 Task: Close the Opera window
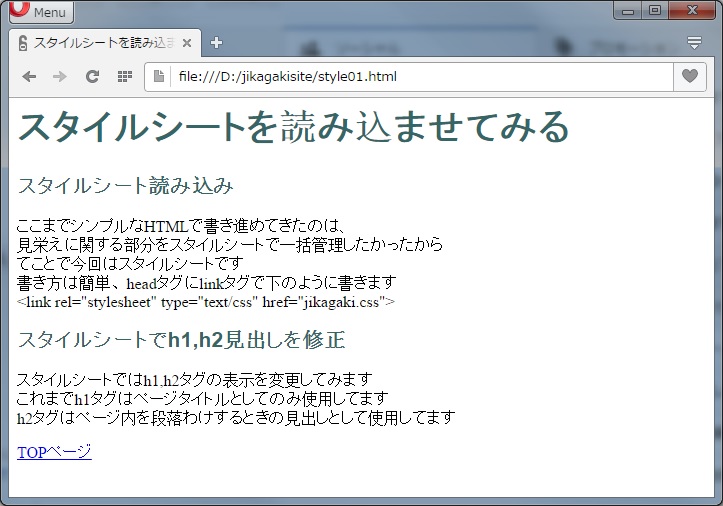point(692,10)
